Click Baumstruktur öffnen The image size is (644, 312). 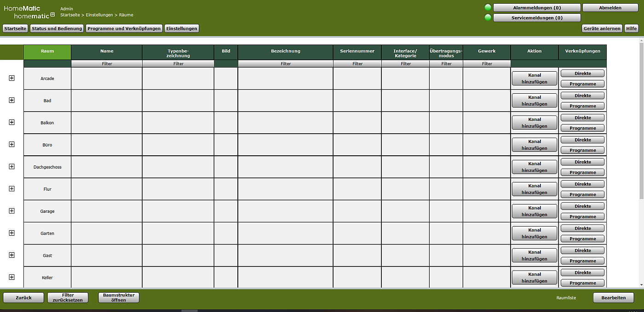tap(119, 298)
